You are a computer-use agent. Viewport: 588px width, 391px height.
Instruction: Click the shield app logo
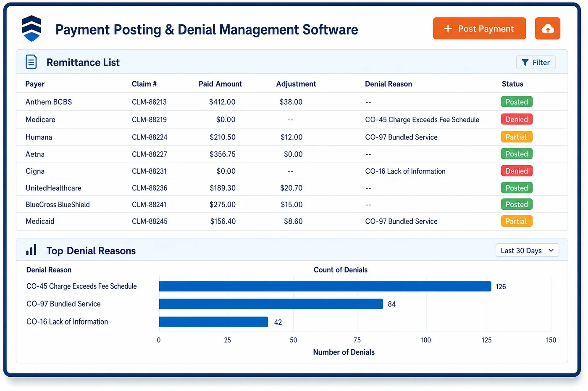tap(31, 28)
